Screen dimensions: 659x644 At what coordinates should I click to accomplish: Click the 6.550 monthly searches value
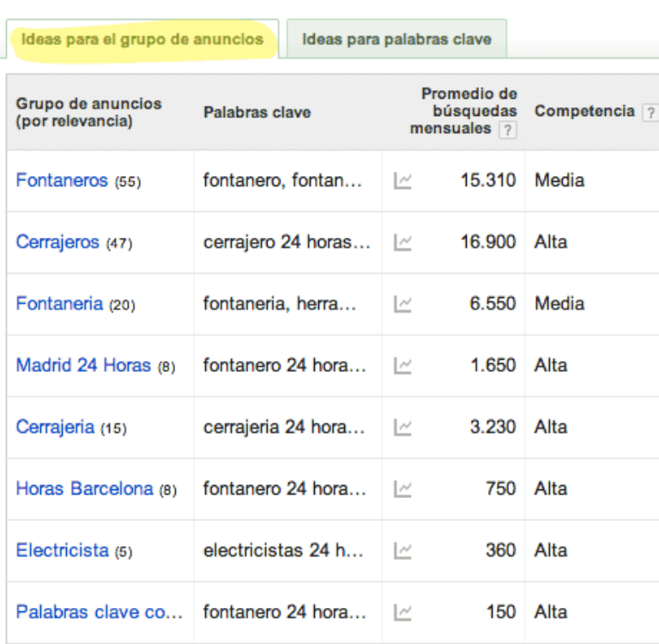point(493,304)
